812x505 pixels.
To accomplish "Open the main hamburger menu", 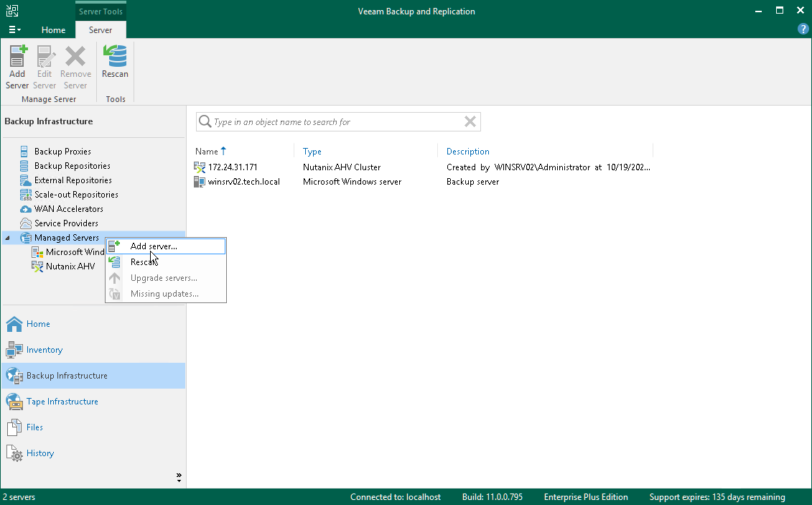I will click(14, 29).
